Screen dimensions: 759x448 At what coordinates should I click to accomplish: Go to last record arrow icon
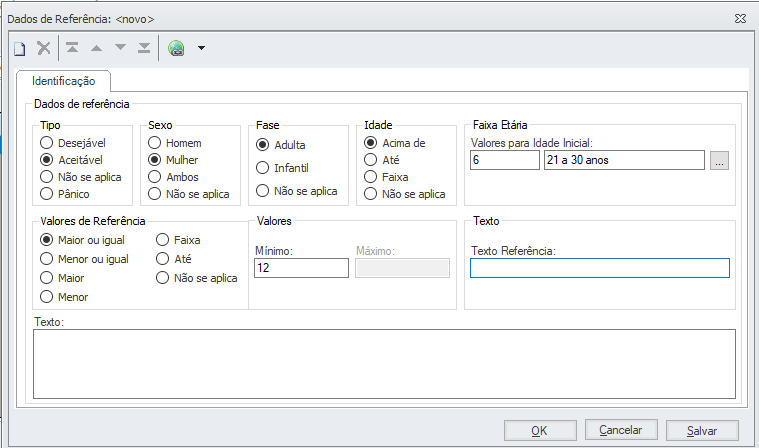point(144,47)
